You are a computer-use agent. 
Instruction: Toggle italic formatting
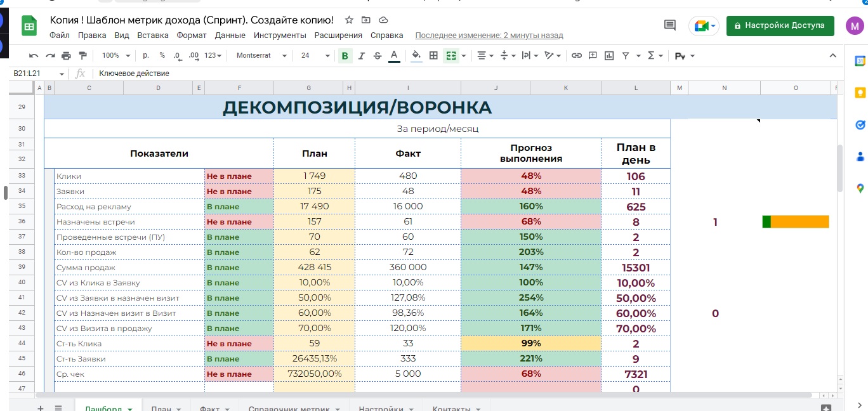pyautogui.click(x=361, y=56)
